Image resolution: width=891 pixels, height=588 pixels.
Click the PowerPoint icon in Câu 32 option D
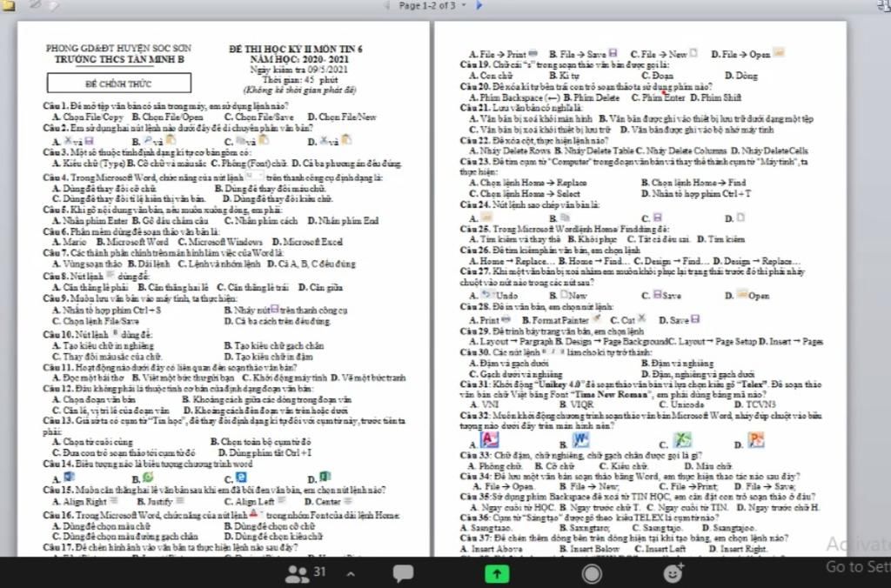tap(756, 439)
